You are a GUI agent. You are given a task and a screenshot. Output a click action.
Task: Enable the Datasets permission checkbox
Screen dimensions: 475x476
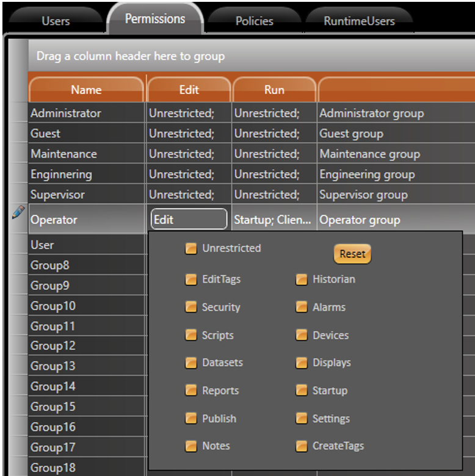pyautogui.click(x=191, y=363)
